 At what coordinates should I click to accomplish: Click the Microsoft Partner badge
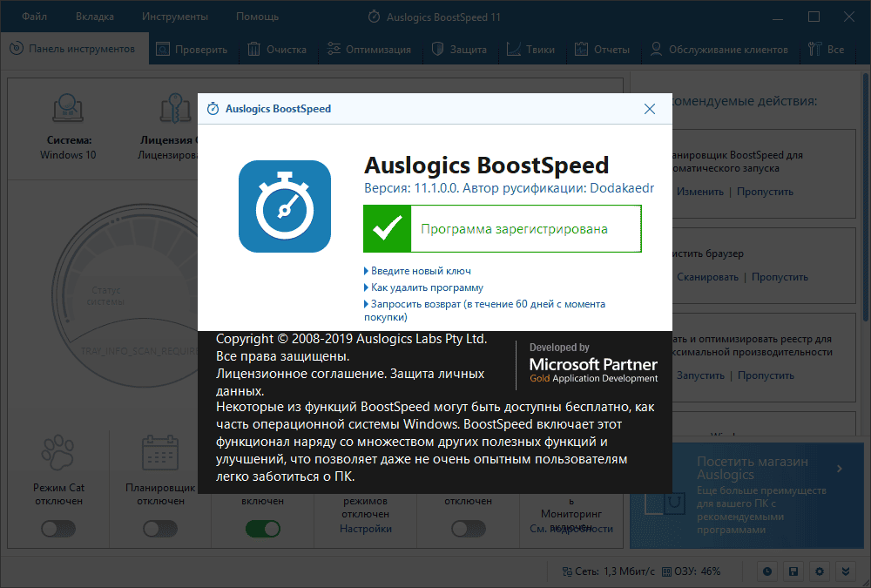click(593, 363)
